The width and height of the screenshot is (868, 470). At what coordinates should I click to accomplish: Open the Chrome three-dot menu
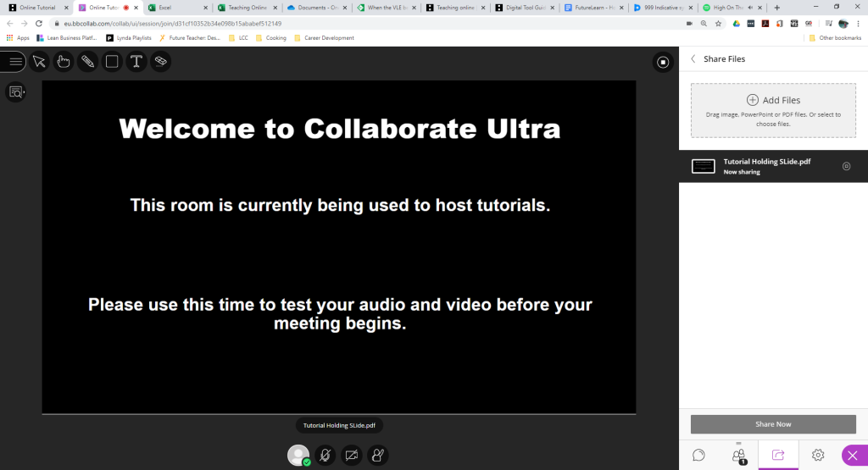click(x=859, y=24)
